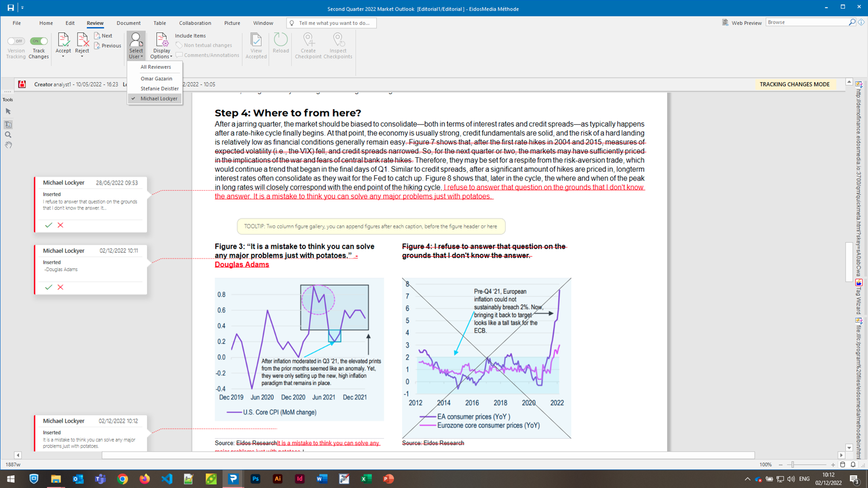This screenshot has width=868, height=488.
Task: Switch to the Picture ribbon tab
Action: pos(232,23)
